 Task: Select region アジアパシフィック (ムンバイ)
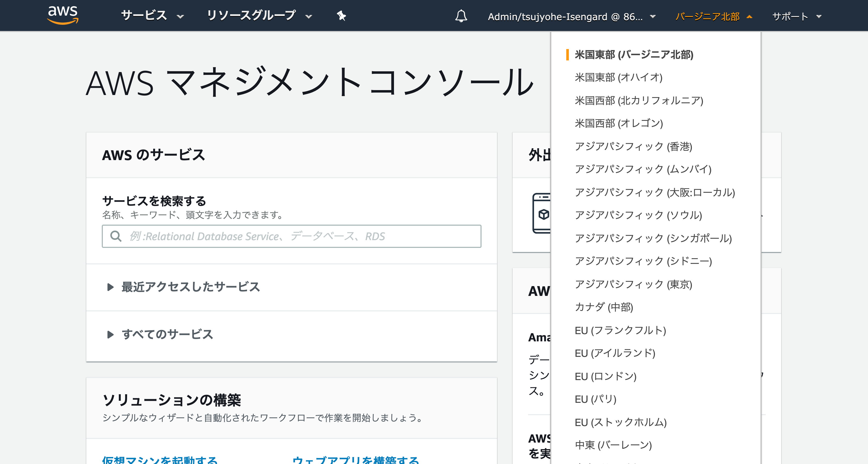click(643, 169)
